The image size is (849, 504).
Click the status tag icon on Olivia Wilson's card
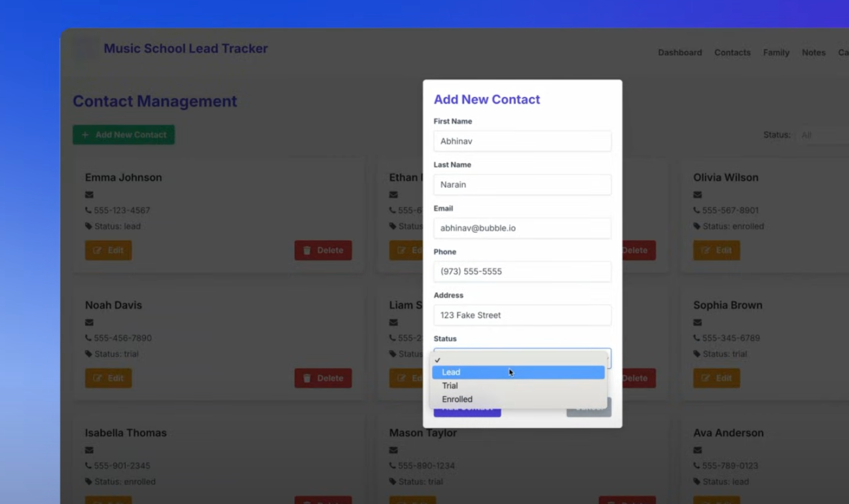696,226
